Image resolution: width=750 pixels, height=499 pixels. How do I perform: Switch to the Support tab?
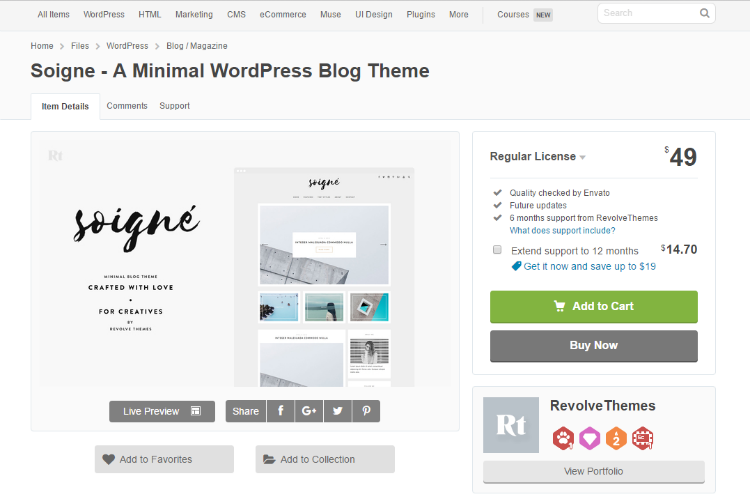tap(175, 106)
